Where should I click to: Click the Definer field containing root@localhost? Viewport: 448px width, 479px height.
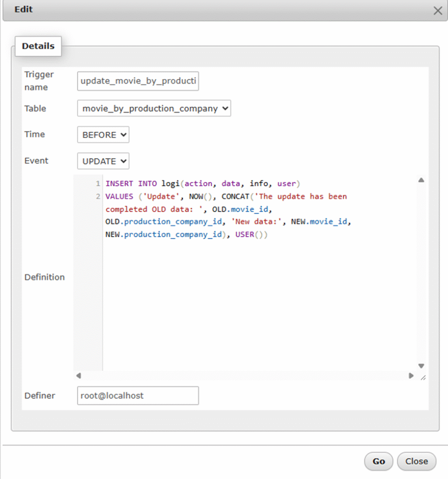[138, 396]
